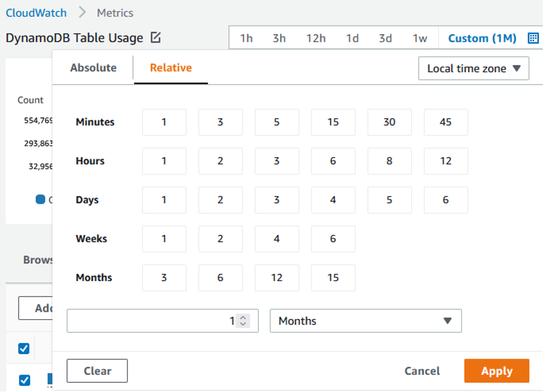544x392 pixels.
Task: Open the Months unit dropdown
Action: pyautogui.click(x=365, y=321)
